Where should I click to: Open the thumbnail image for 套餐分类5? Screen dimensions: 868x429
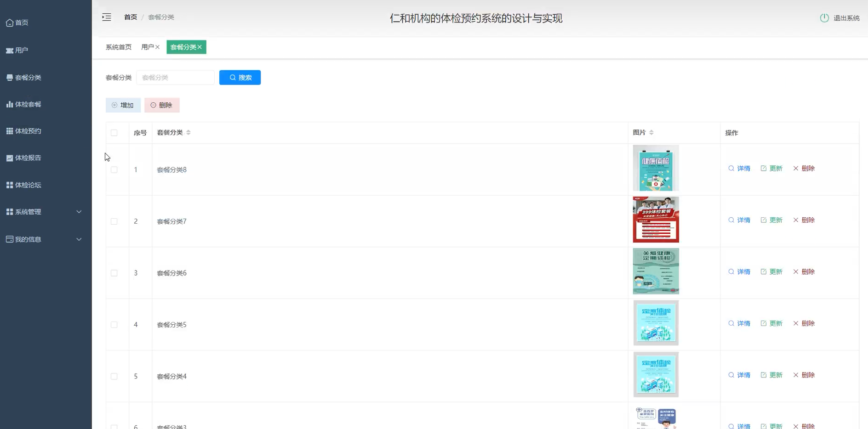656,323
